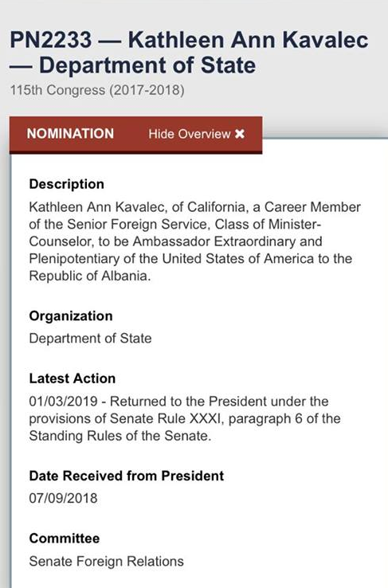
Task: Click the PN2233 Kathleen Ann Kavalec title
Action: point(189,53)
